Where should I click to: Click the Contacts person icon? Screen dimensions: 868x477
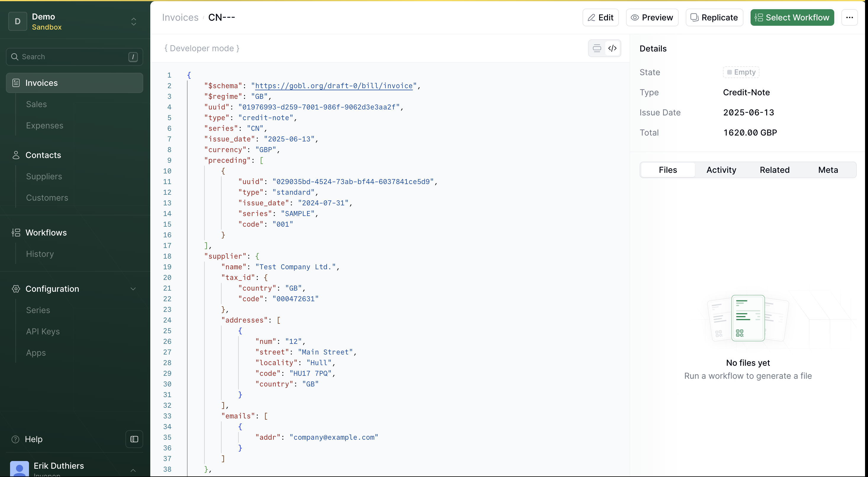16,155
